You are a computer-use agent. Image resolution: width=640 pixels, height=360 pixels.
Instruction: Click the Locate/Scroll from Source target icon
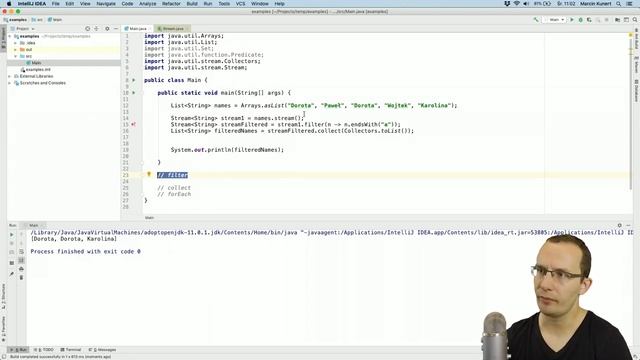87,29
